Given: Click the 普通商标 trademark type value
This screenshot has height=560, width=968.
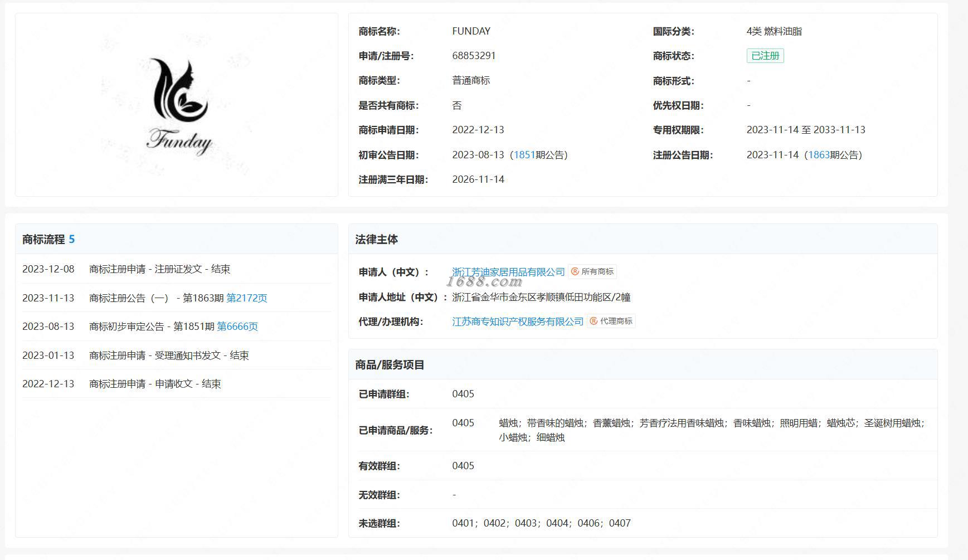Looking at the screenshot, I should click(x=471, y=81).
